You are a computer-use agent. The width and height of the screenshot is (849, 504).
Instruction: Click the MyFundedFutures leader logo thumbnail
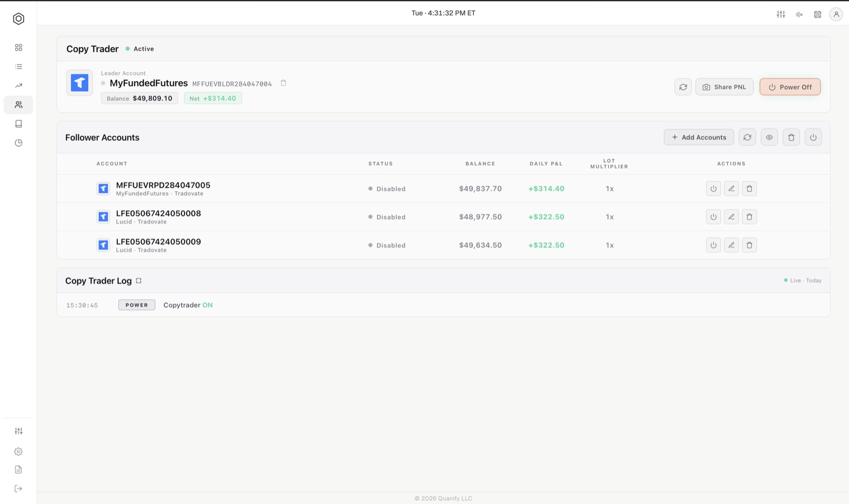80,83
